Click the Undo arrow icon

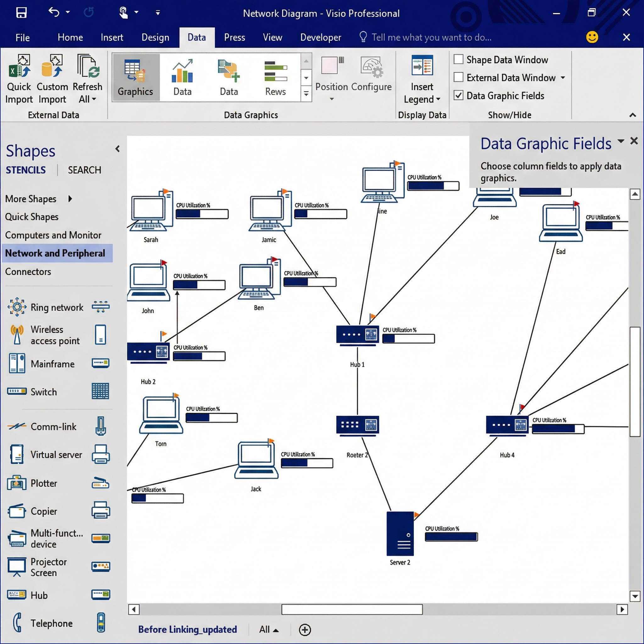54,12
